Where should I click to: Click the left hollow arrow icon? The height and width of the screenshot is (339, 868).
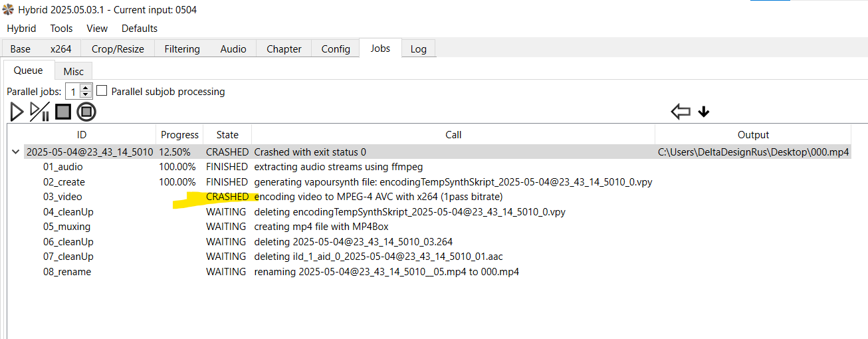tap(681, 112)
